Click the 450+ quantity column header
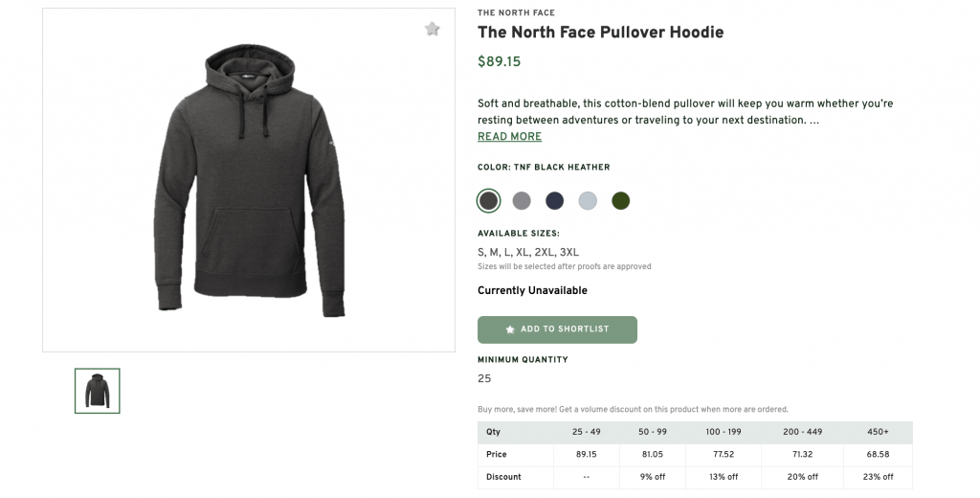Viewport: 980px width, 498px height. [x=878, y=432]
